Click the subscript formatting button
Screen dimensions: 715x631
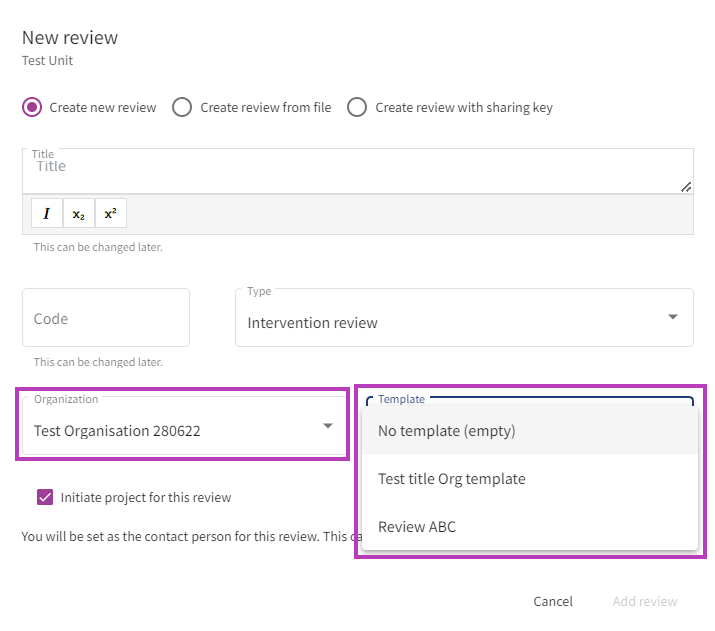click(x=78, y=214)
